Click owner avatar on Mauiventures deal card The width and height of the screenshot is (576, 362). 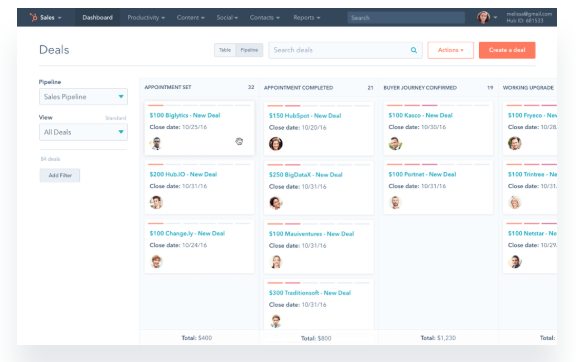coord(276,262)
